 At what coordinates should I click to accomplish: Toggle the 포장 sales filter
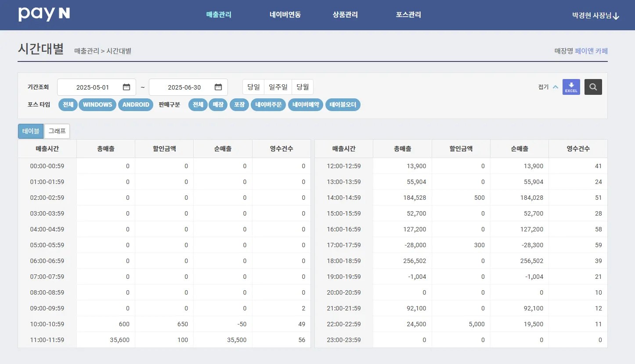(x=239, y=105)
